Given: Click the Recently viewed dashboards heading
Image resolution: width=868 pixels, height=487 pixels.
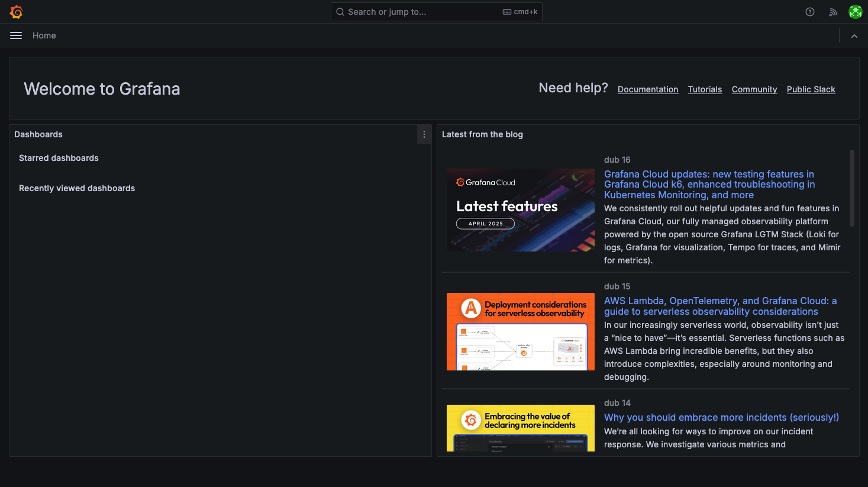Looking at the screenshot, I should pyautogui.click(x=77, y=188).
